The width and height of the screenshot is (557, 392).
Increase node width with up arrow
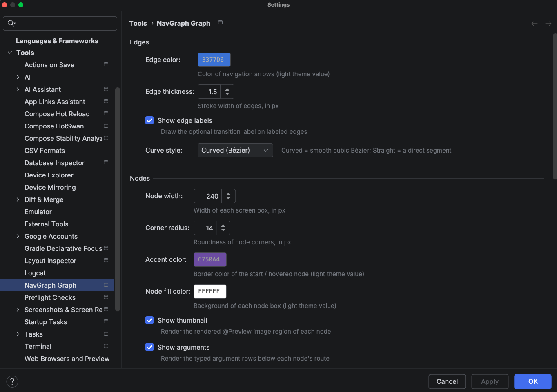click(229, 193)
